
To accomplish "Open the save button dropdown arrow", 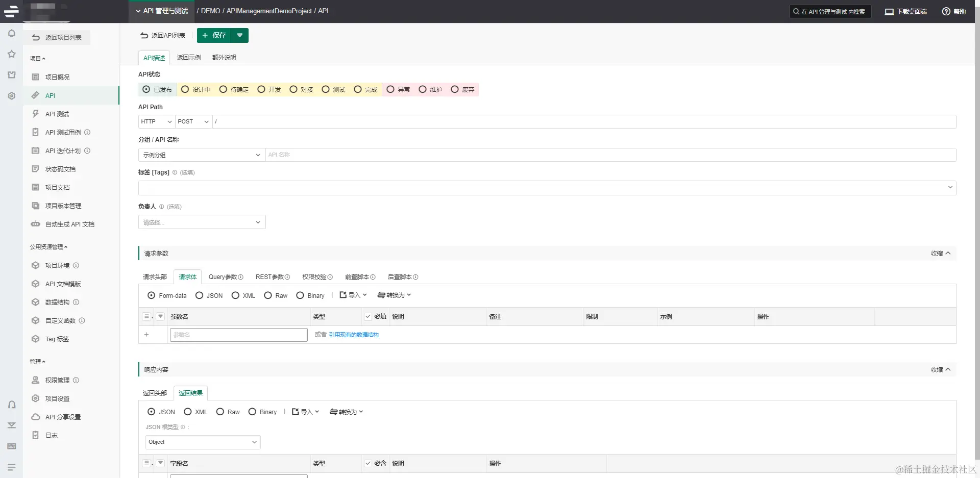I will tap(239, 35).
